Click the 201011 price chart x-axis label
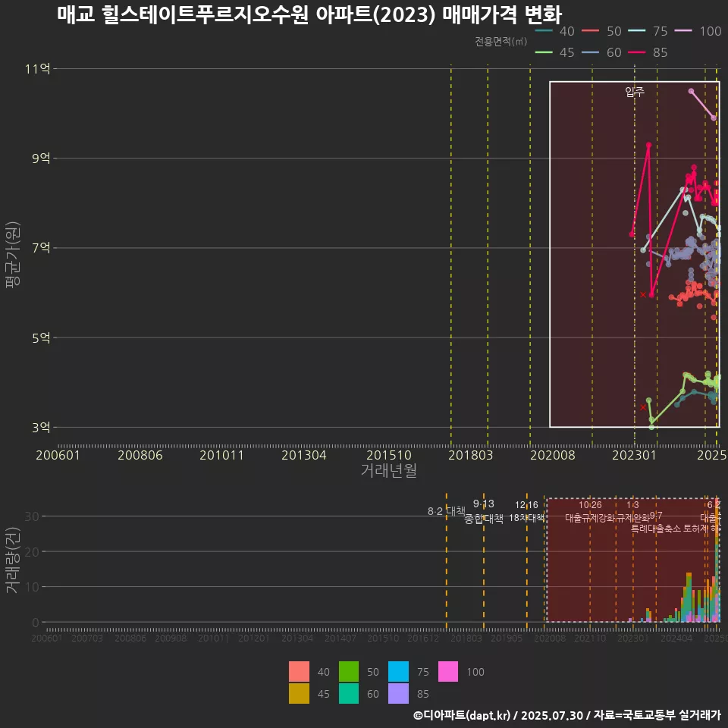This screenshot has width=728, height=728. click(222, 455)
